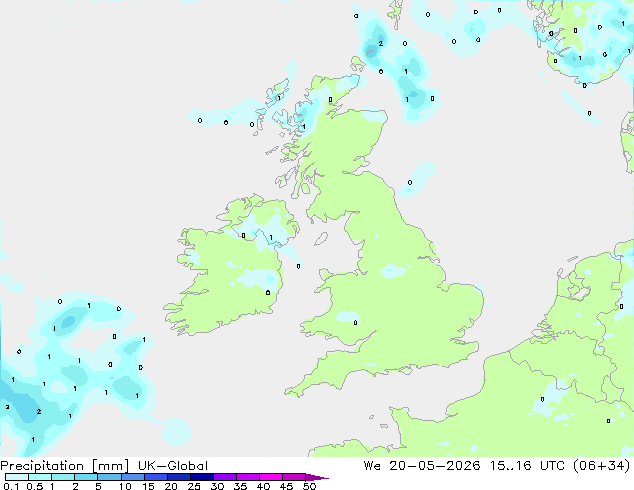Click the '30' legend scale number
The height and width of the screenshot is (490, 634).
tap(217, 486)
